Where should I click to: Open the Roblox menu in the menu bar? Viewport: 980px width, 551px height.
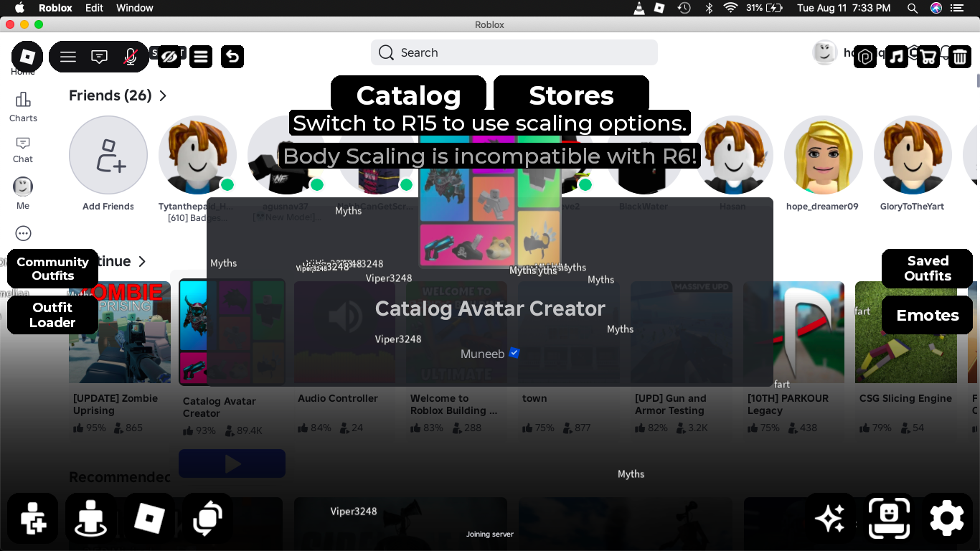[x=55, y=8]
